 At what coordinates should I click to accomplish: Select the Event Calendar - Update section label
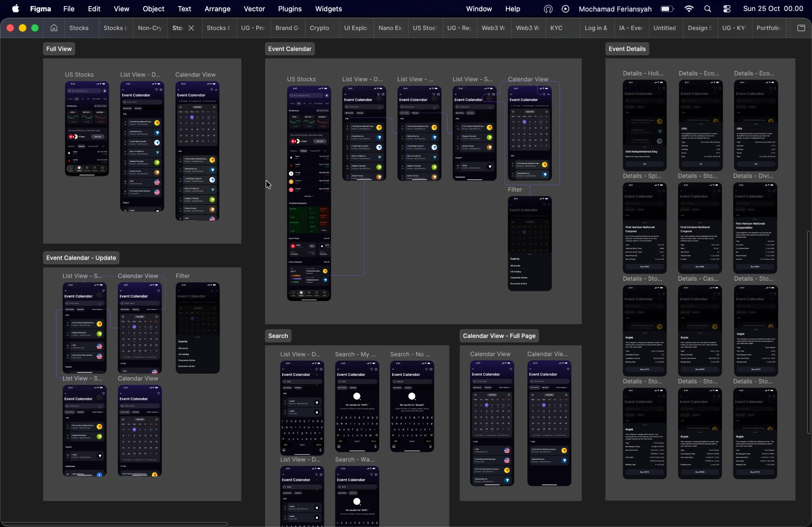click(81, 258)
